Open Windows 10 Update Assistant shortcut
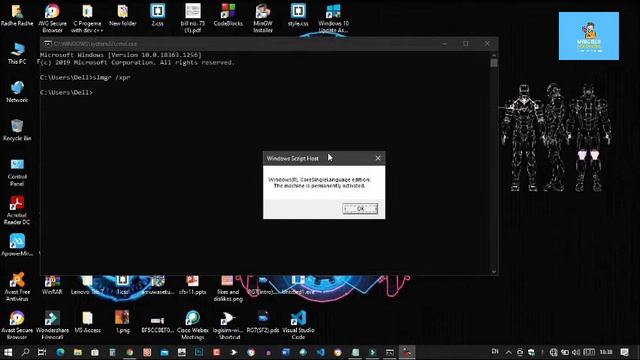The height and width of the screenshot is (360, 640). click(x=333, y=18)
